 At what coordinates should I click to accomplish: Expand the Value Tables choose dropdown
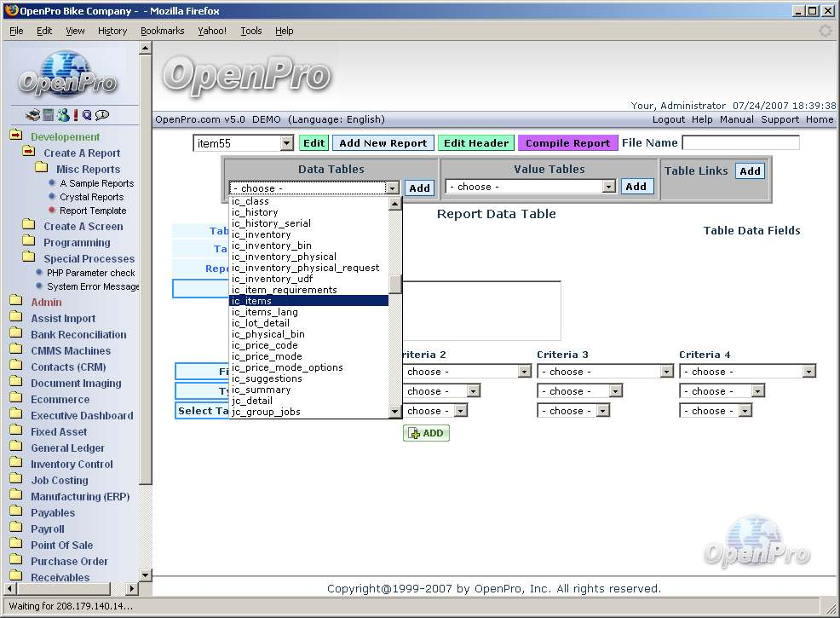(x=608, y=187)
